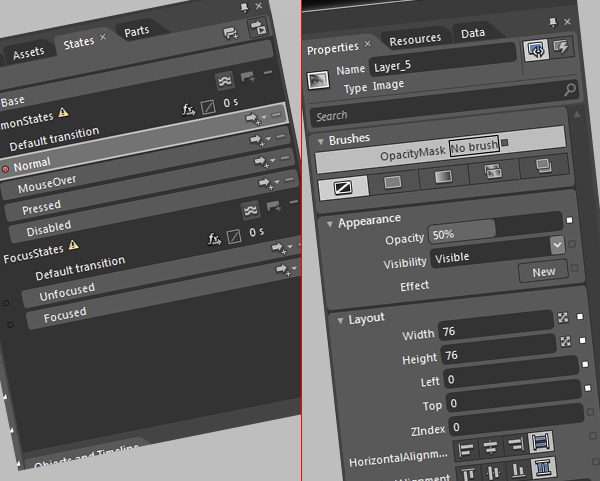Click the Add state group icon
The height and width of the screenshot is (481, 600).
pyautogui.click(x=231, y=33)
